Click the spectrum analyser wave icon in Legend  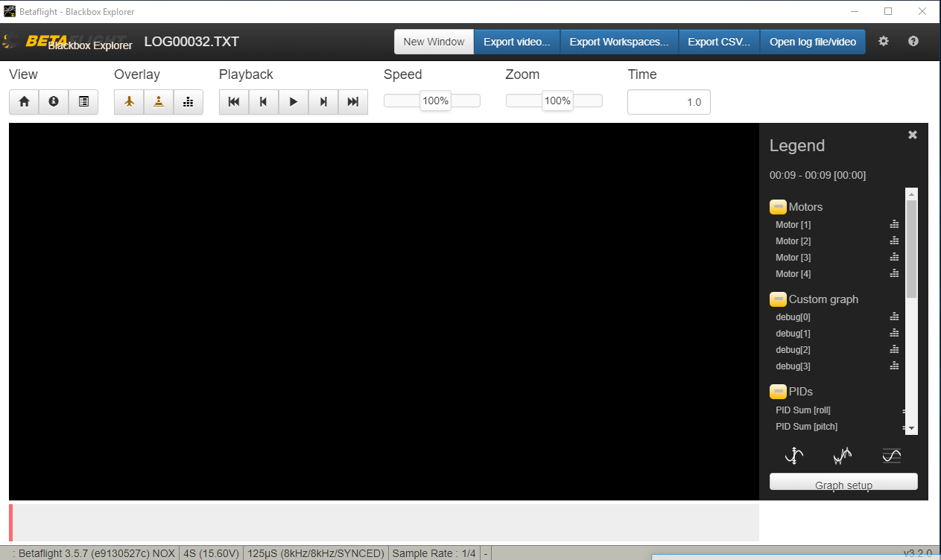(x=843, y=455)
